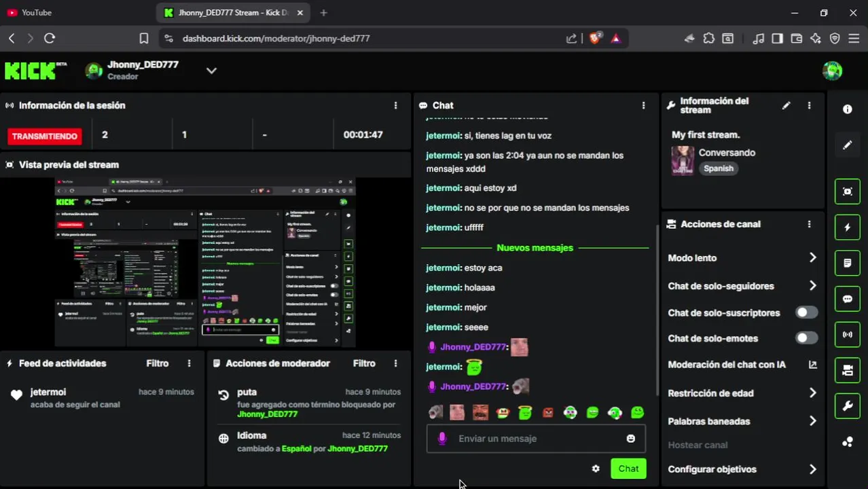Click the wrench sidebar icon
868x489 pixels.
point(848,406)
